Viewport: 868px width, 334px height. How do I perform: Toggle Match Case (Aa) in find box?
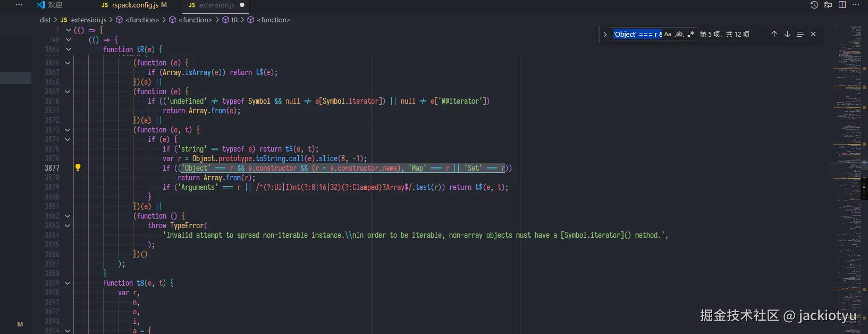[668, 34]
